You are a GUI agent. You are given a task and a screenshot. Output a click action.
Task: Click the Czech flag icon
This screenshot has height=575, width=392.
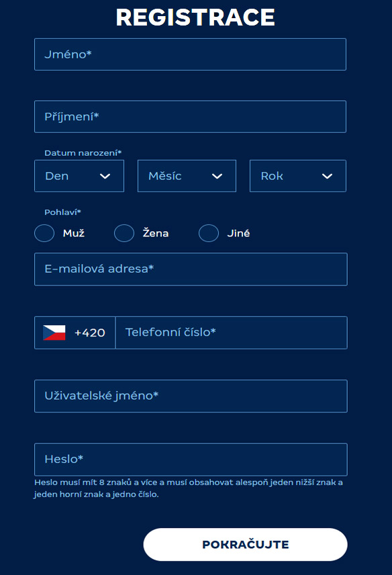54,333
